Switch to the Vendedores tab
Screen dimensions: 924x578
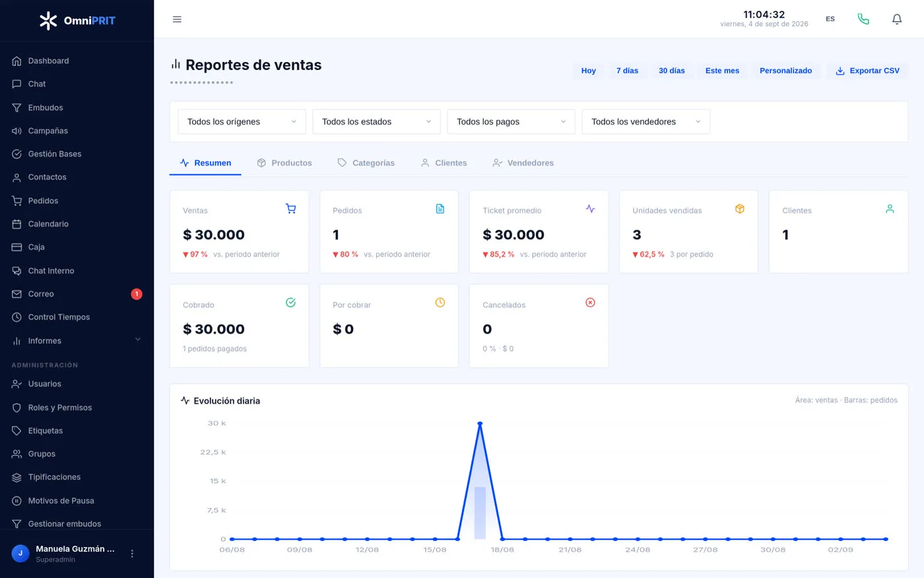point(523,163)
